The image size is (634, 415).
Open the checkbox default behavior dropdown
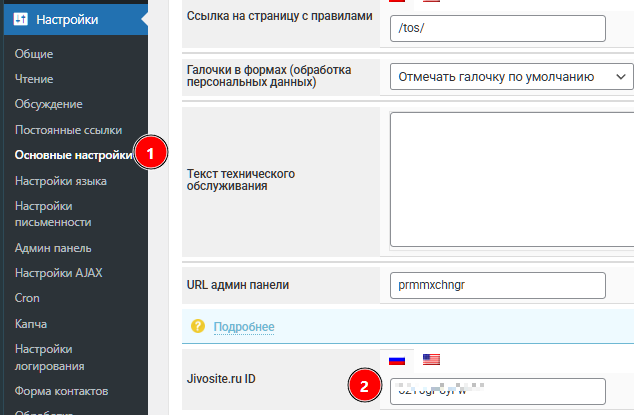(x=511, y=76)
